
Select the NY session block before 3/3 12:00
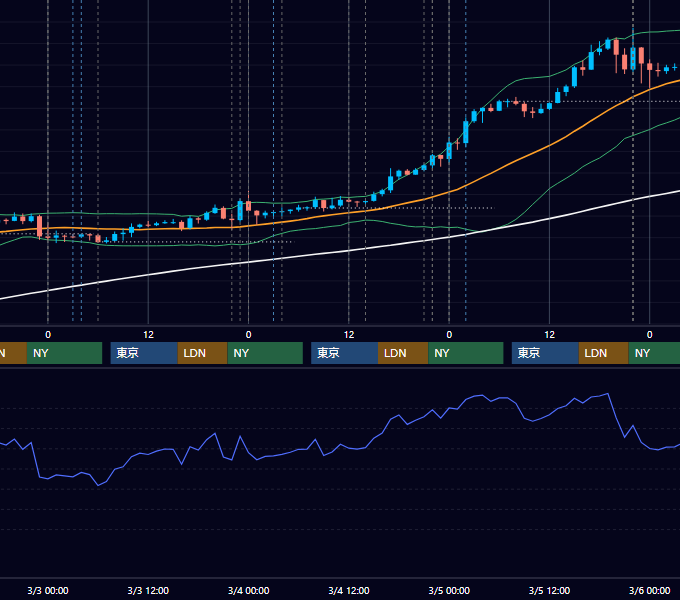coord(64,353)
